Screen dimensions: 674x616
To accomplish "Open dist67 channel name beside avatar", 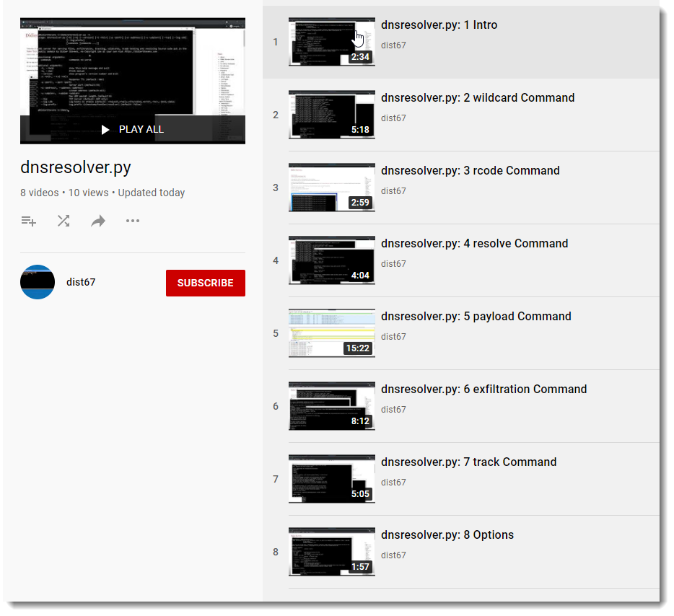I will 81,282.
